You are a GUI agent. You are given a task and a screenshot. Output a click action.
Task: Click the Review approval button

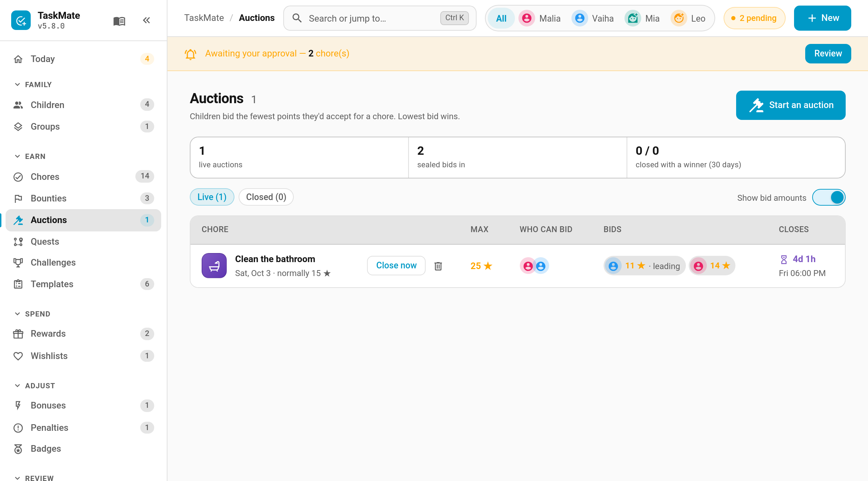[x=828, y=54]
